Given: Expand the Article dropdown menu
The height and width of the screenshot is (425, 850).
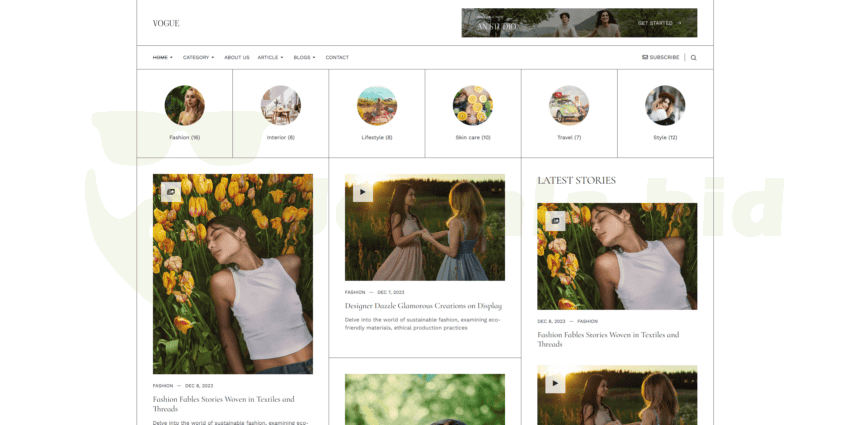Looking at the screenshot, I should 270,57.
